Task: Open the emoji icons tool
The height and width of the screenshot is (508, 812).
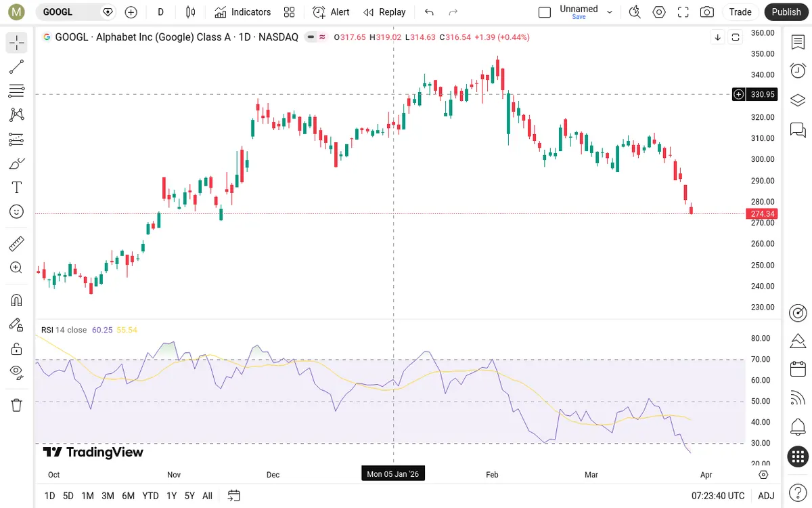Action: point(17,211)
